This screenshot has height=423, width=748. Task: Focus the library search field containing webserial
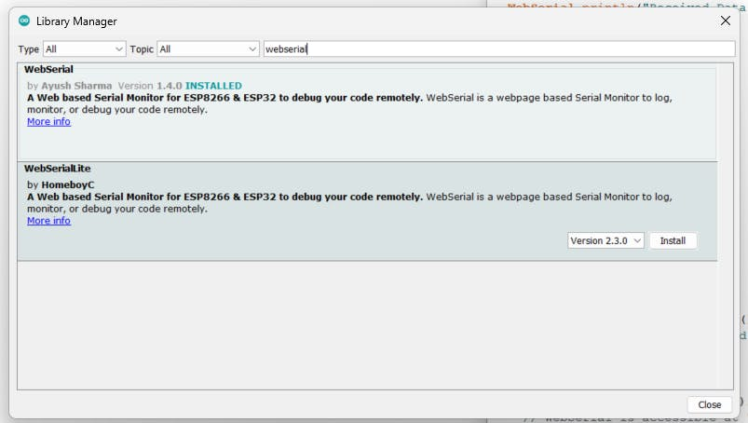click(x=499, y=49)
